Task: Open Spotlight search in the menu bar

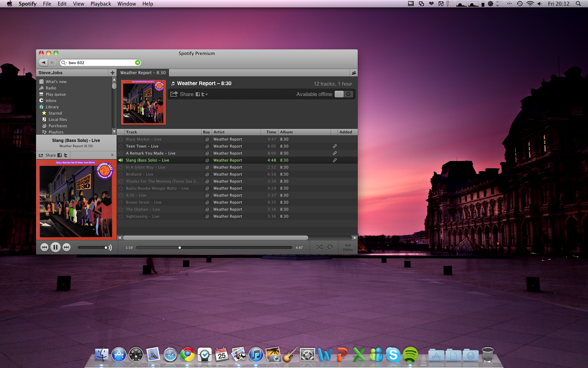Action: click(578, 4)
